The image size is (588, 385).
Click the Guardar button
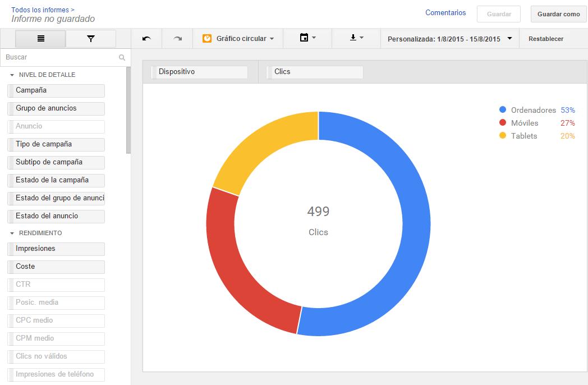click(499, 14)
